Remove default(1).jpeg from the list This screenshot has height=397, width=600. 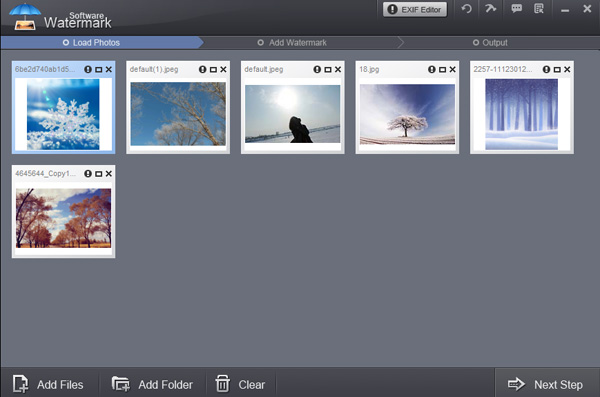(x=223, y=69)
